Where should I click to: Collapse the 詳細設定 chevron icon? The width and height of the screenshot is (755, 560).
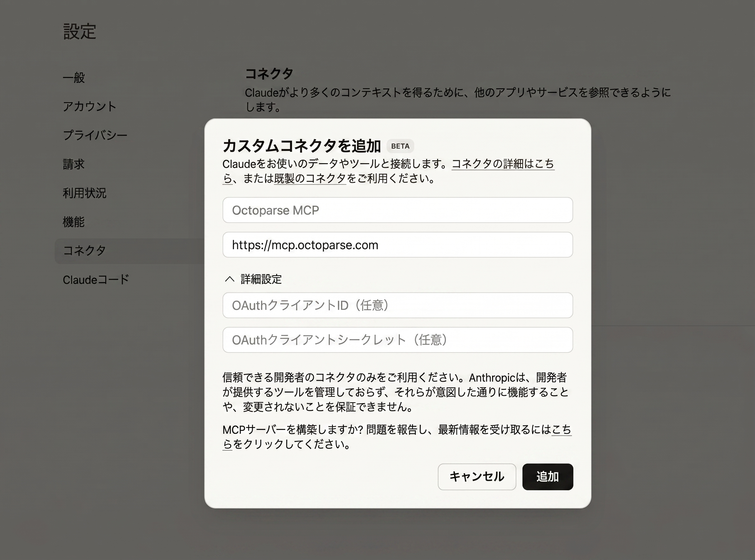229,279
